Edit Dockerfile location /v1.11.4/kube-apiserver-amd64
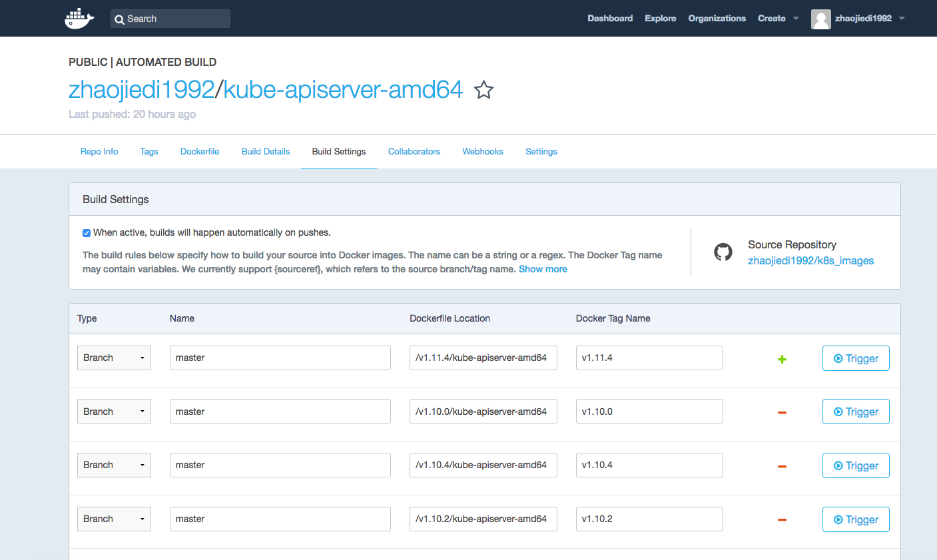937x560 pixels. (x=483, y=358)
